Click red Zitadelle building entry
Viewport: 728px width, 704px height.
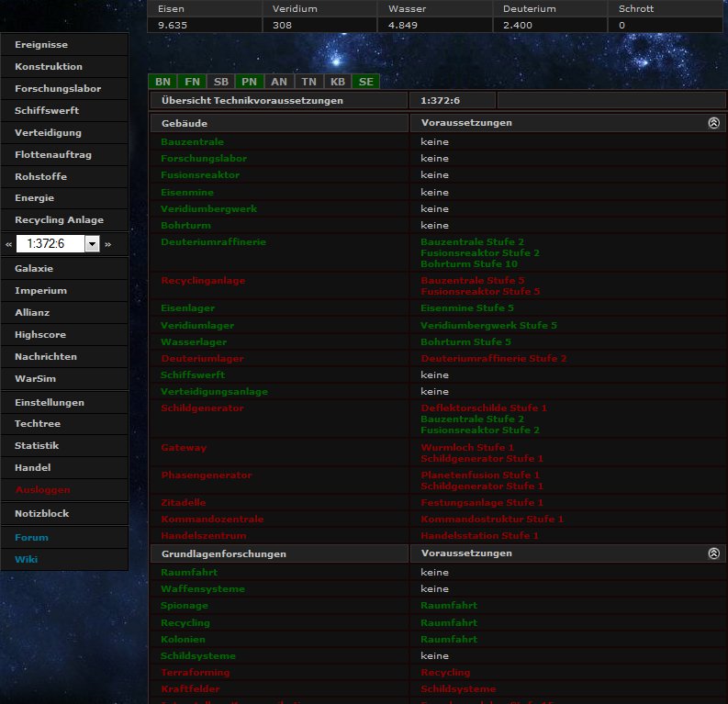[183, 503]
